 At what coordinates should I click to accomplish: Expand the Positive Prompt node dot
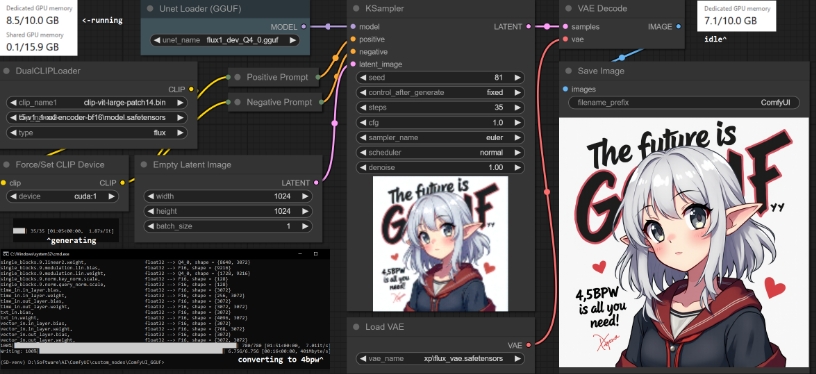tap(237, 77)
